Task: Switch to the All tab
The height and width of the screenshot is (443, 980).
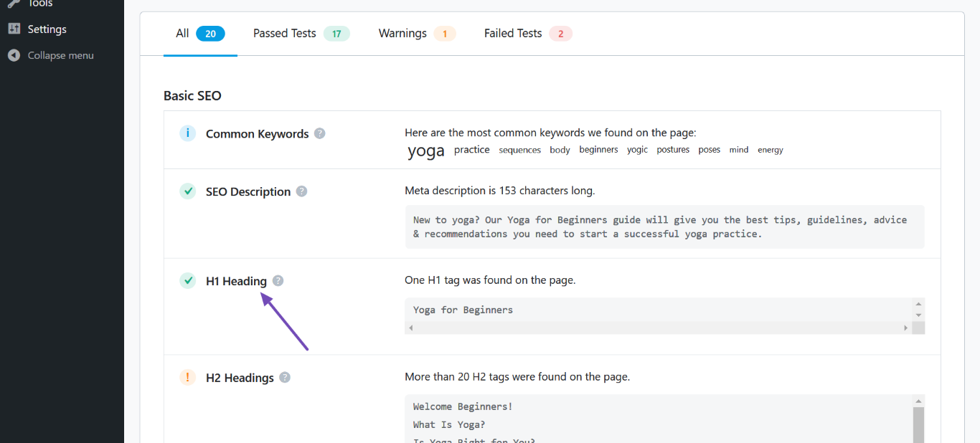Action: [x=200, y=34]
